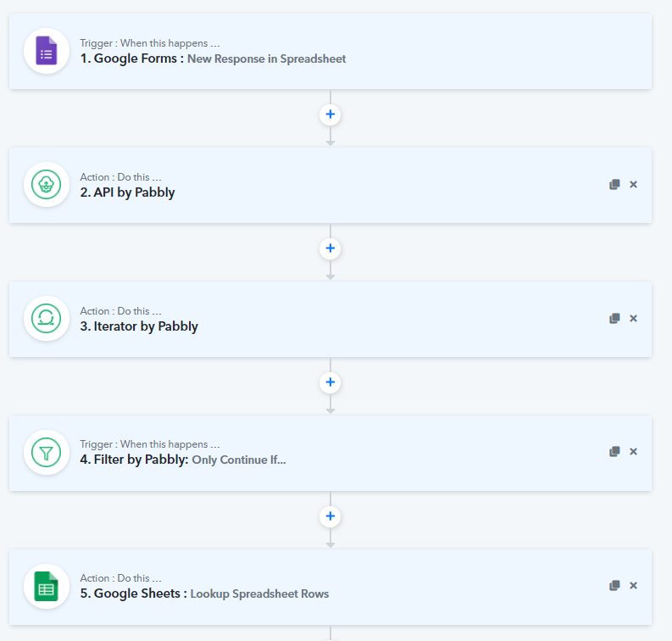Click the Google Sheets green icon
672x641 pixels.
pyautogui.click(x=47, y=586)
